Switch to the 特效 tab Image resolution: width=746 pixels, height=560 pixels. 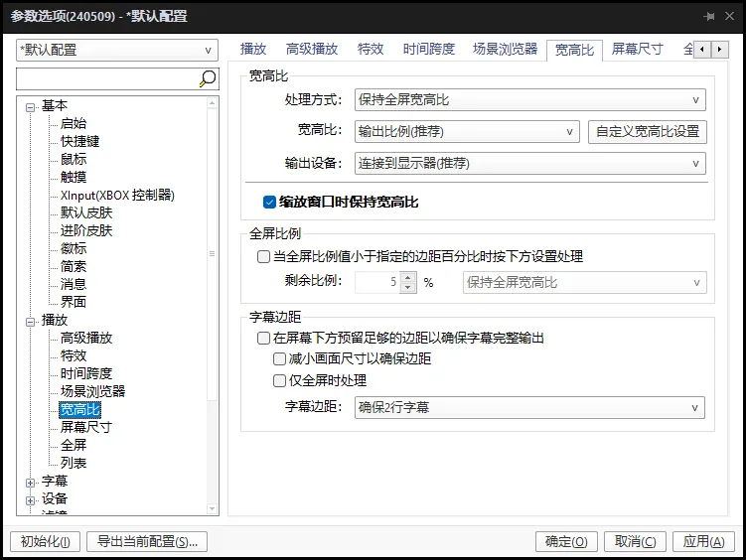(x=371, y=49)
